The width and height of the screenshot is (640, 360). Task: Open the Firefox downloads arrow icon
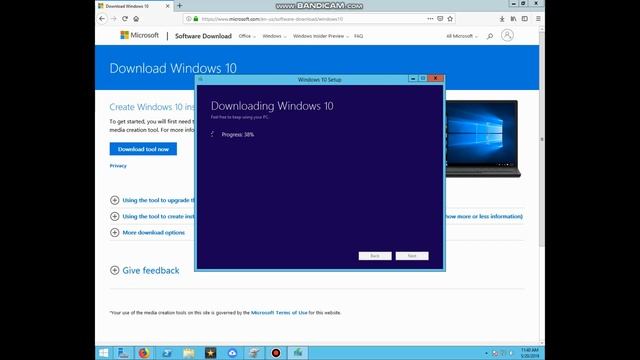[x=502, y=19]
